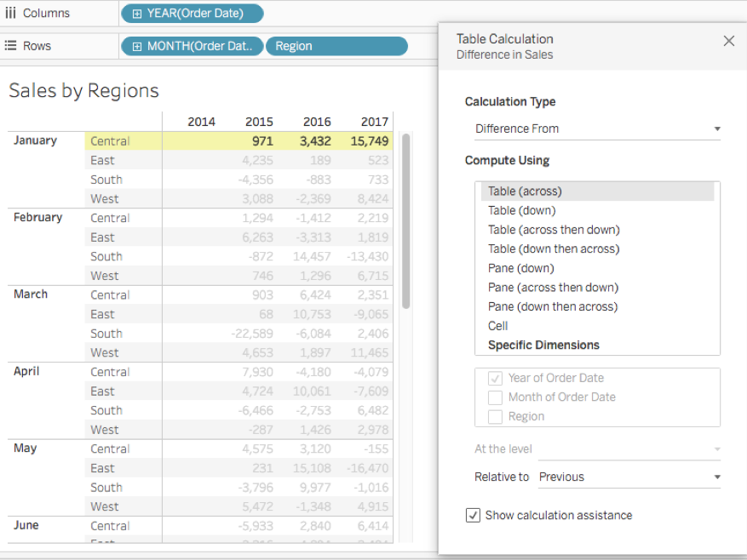
Task: Pick the Cell compute option
Action: coord(498,326)
